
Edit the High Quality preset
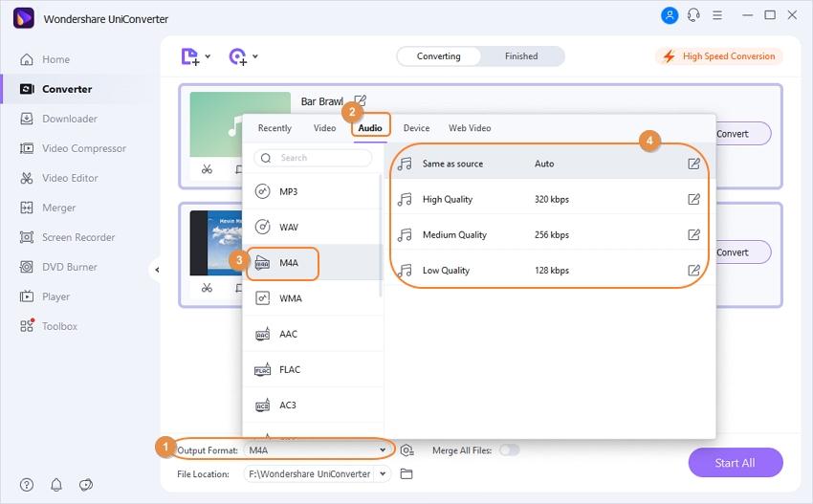693,199
